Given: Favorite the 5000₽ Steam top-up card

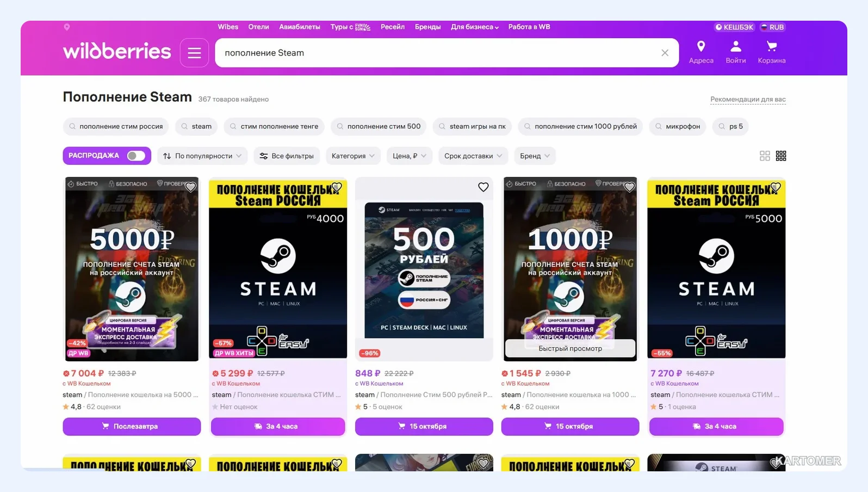Looking at the screenshot, I should point(190,187).
